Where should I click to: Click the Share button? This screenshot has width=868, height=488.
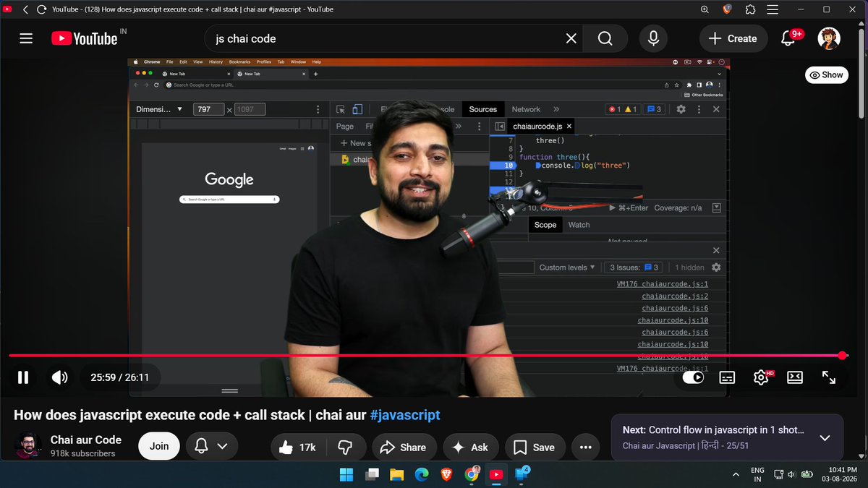coord(403,448)
